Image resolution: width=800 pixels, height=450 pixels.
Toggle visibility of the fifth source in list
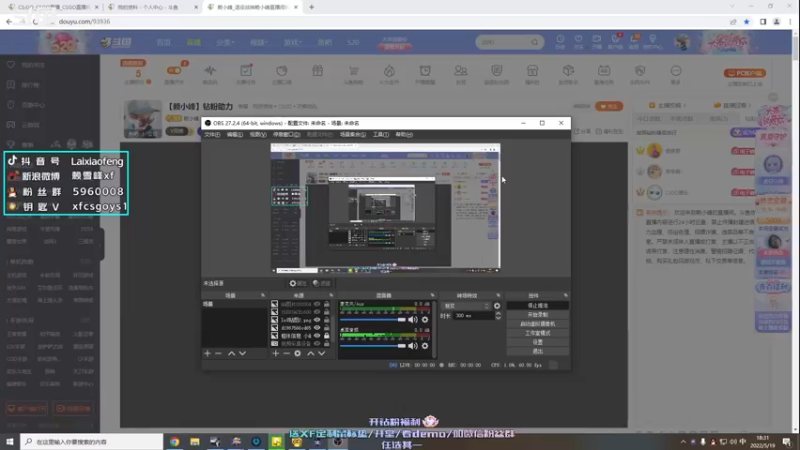coord(317,336)
